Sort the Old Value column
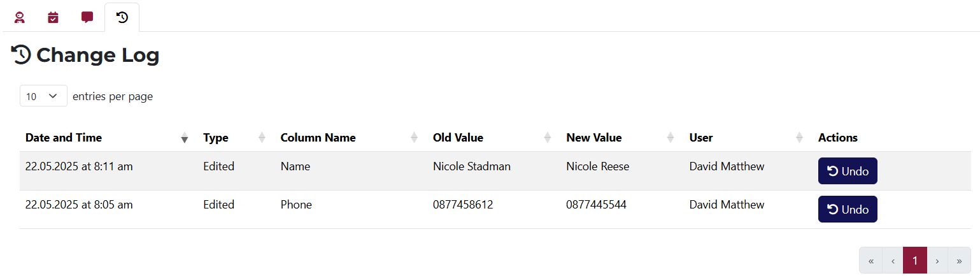The height and width of the screenshot is (278, 980). pyautogui.click(x=458, y=138)
